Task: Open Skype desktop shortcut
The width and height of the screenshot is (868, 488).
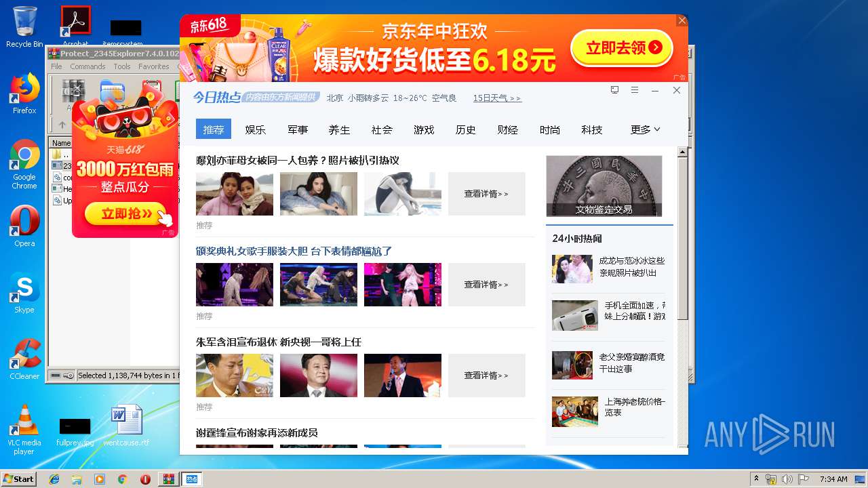Action: coord(24,293)
